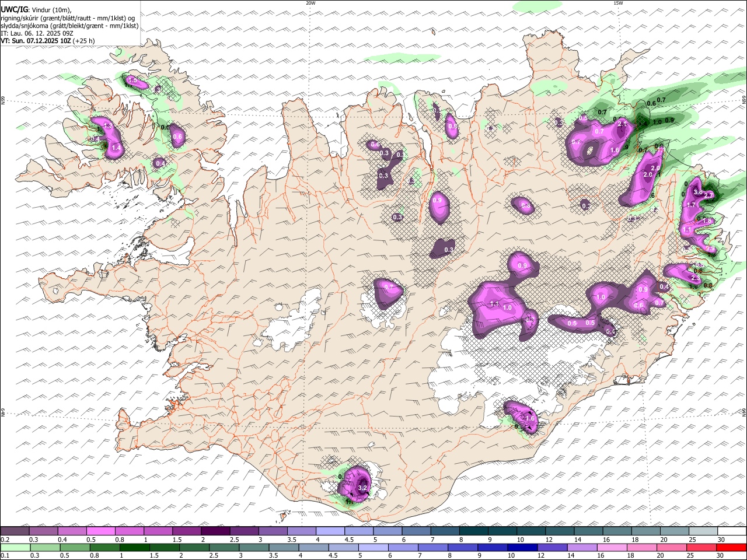Click the 2–2.5 rain legend swatch
The height and width of the screenshot is (560, 747).
(194, 548)
